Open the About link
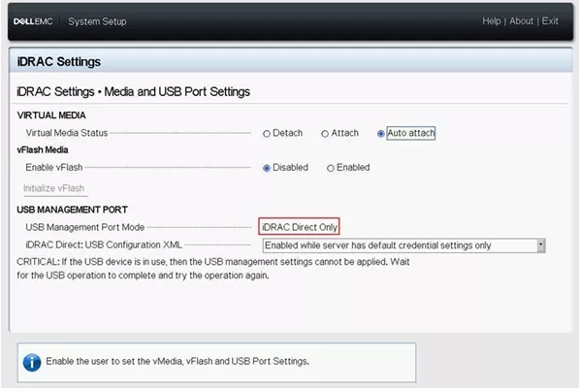Screen dimensions: 580x392 521,21
